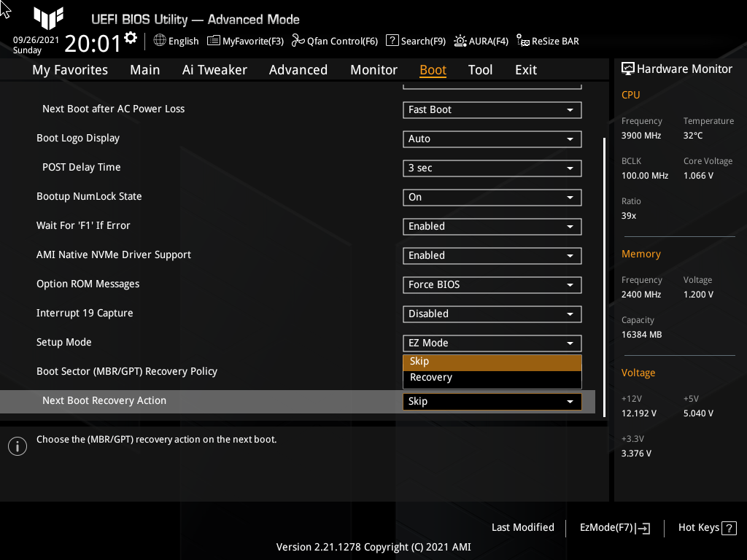Click the Last Modified button
The height and width of the screenshot is (560, 747).
[x=522, y=527]
